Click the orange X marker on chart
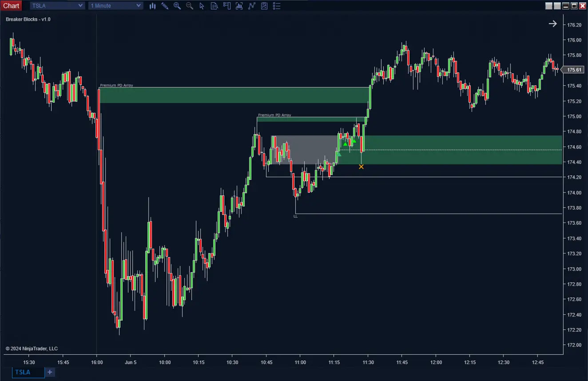Screen dimensions: 588x381 pos(361,167)
